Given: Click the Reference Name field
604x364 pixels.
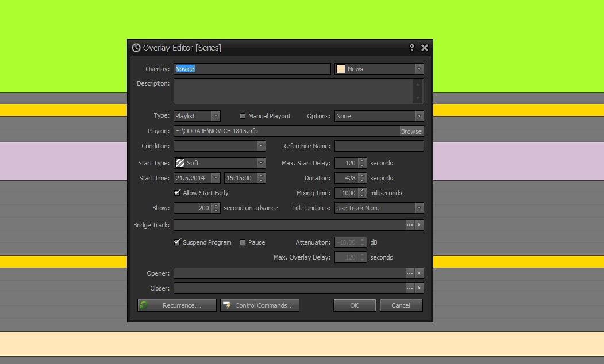Looking at the screenshot, I should (x=379, y=146).
